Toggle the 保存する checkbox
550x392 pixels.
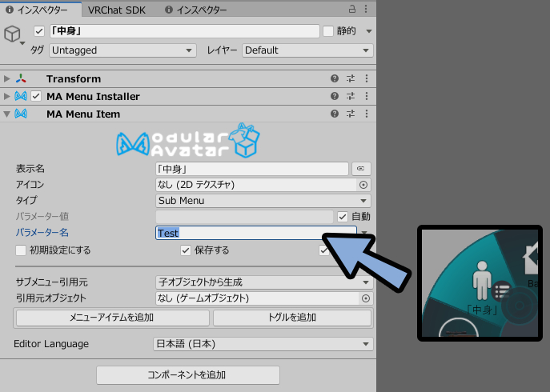pyautogui.click(x=185, y=250)
